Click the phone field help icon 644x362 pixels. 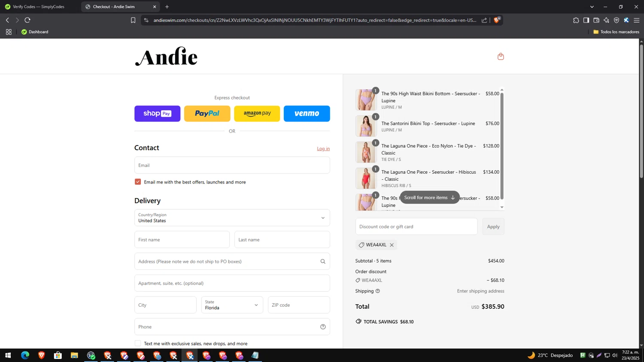tap(323, 327)
